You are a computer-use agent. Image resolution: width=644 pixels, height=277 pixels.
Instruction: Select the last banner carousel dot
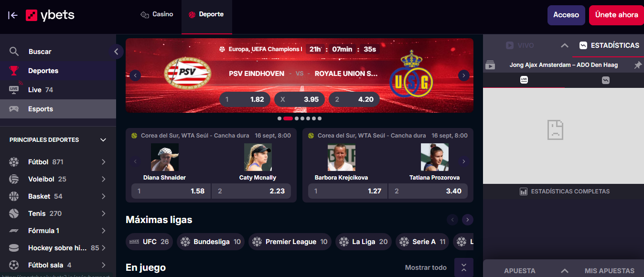click(320, 118)
